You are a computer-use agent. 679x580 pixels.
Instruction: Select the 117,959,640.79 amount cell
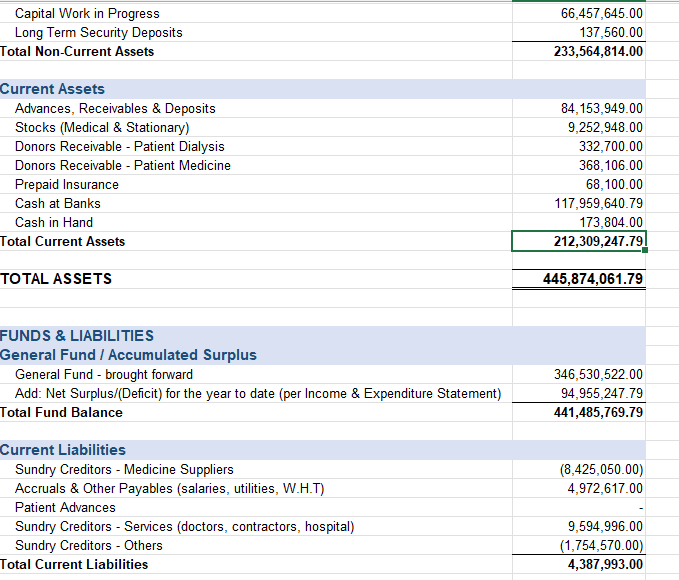(579, 204)
